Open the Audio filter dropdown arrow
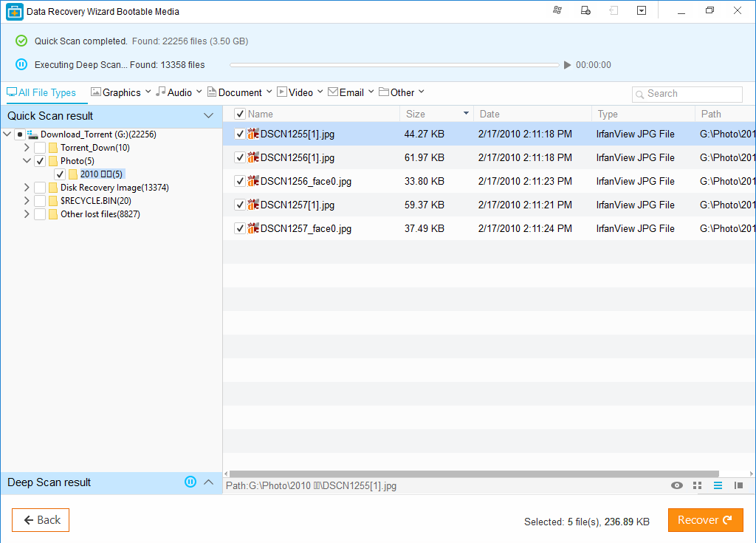Screen dimensions: 756x543 click(x=199, y=92)
